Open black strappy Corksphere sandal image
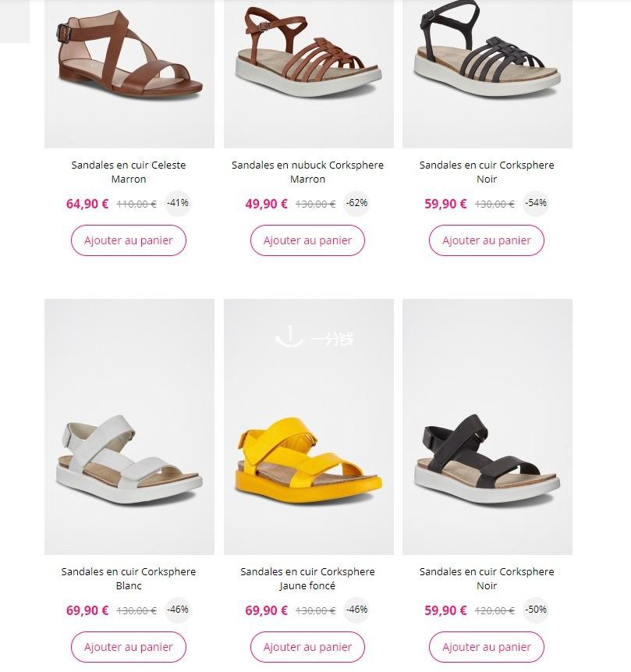Screen dimensions: 631x672 [487, 73]
